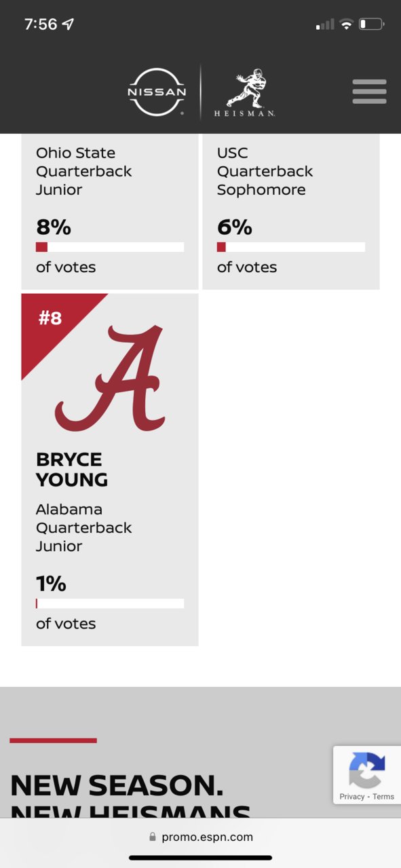Tap the battery indicator
The image size is (401, 868).
(371, 24)
